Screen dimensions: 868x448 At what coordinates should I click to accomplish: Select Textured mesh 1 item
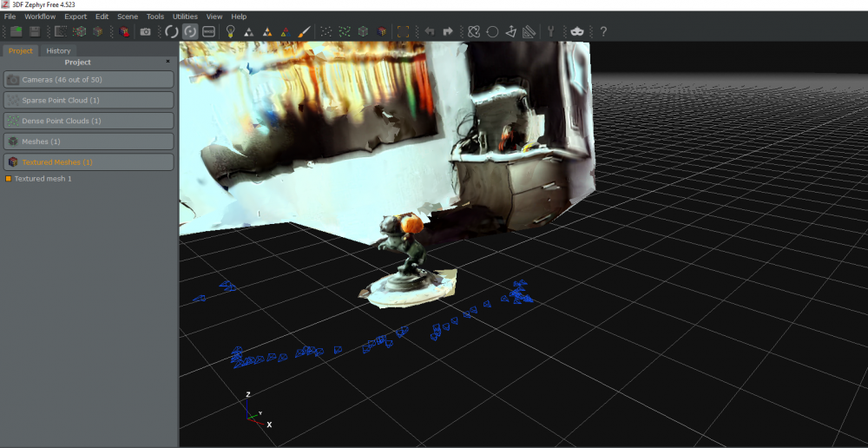tap(43, 179)
